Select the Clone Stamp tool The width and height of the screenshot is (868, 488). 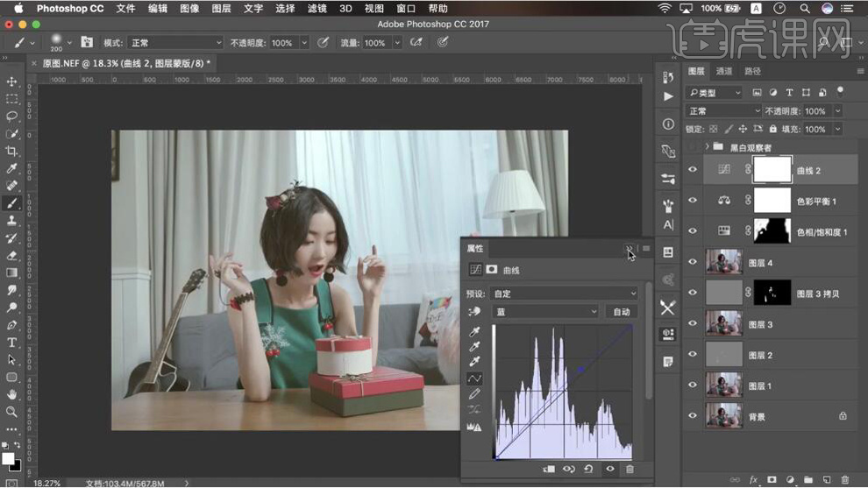[11, 221]
